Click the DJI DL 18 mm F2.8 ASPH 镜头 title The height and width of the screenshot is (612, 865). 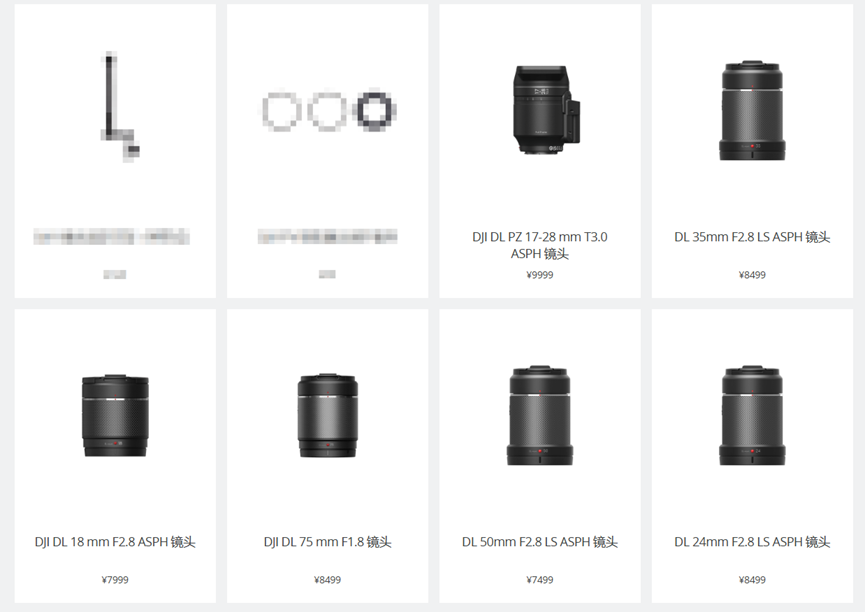115,542
